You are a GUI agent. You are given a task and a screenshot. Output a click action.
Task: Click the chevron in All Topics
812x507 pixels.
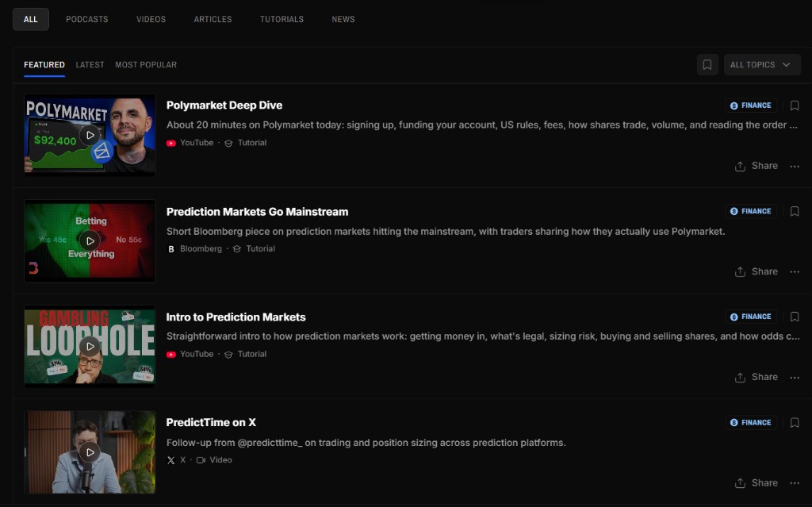(x=786, y=65)
